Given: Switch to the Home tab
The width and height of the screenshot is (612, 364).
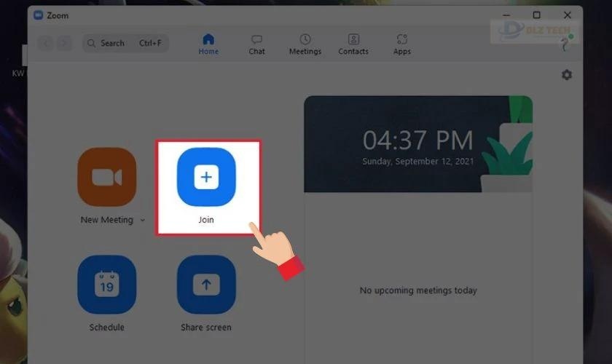Looking at the screenshot, I should pyautogui.click(x=208, y=44).
